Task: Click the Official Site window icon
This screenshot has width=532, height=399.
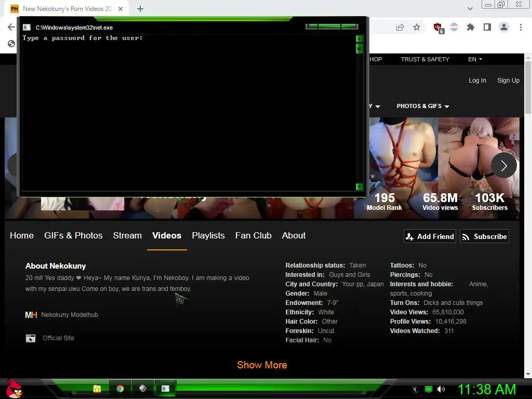Action: tap(31, 338)
